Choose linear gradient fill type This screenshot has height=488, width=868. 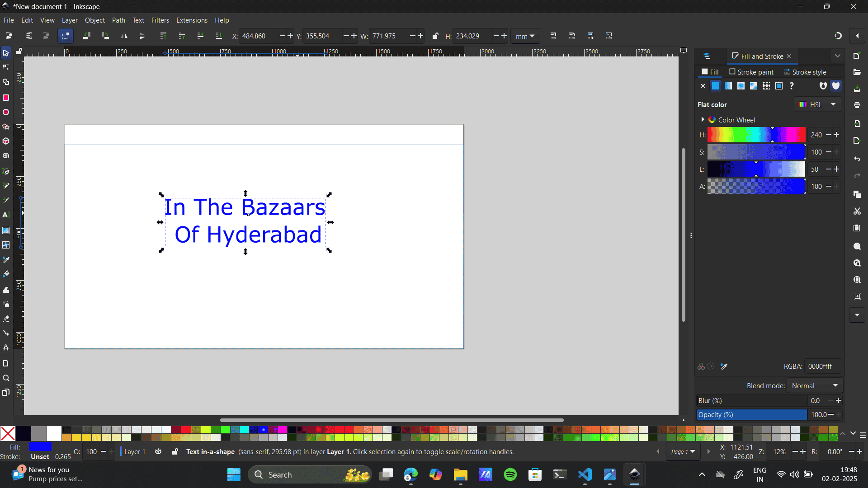click(728, 86)
